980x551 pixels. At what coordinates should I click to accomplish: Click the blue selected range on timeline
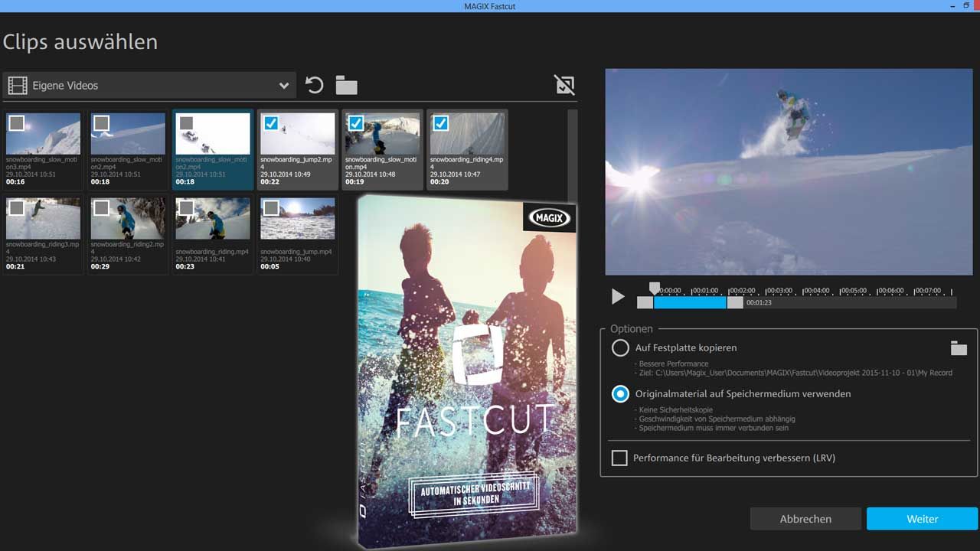point(689,302)
